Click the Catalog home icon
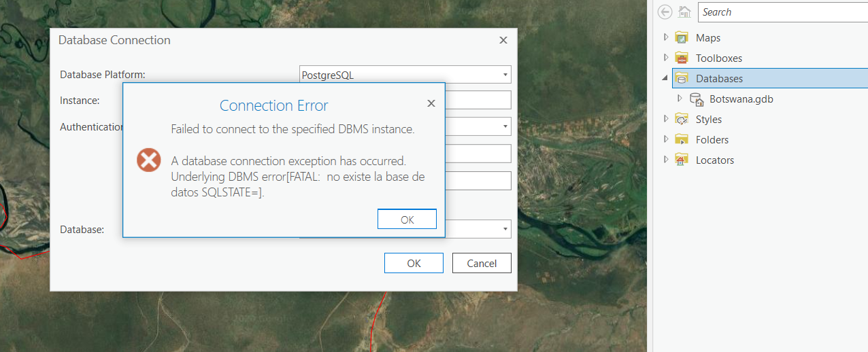Viewport: 868px width, 352px height. pyautogui.click(x=685, y=12)
